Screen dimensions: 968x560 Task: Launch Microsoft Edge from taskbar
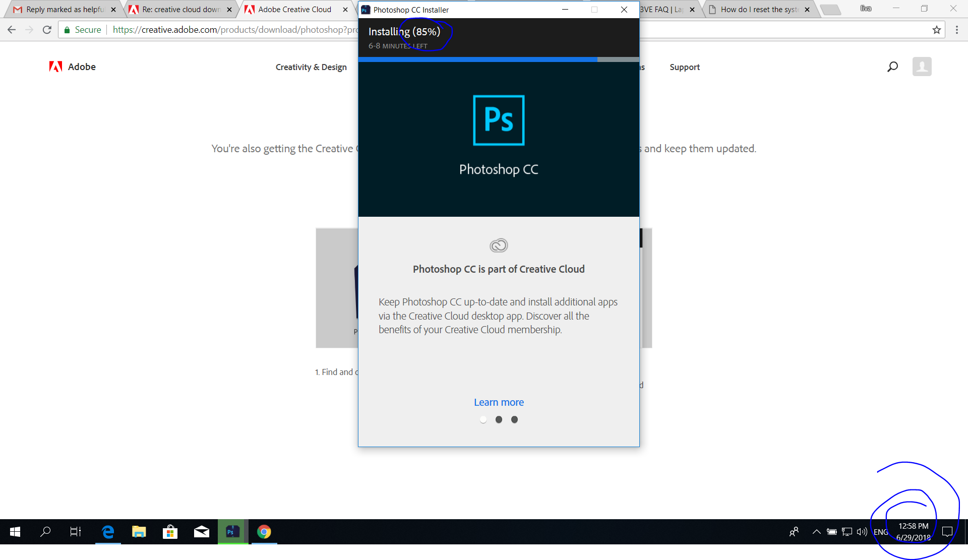(x=108, y=532)
